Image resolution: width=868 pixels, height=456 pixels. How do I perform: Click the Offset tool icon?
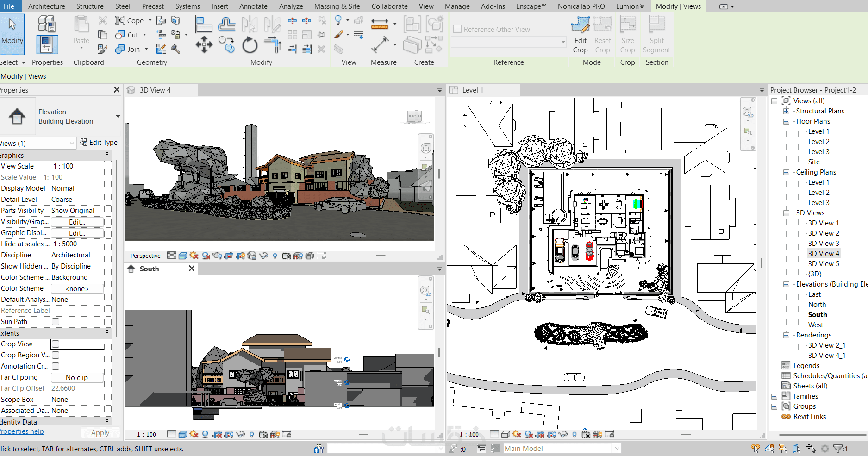click(x=226, y=24)
